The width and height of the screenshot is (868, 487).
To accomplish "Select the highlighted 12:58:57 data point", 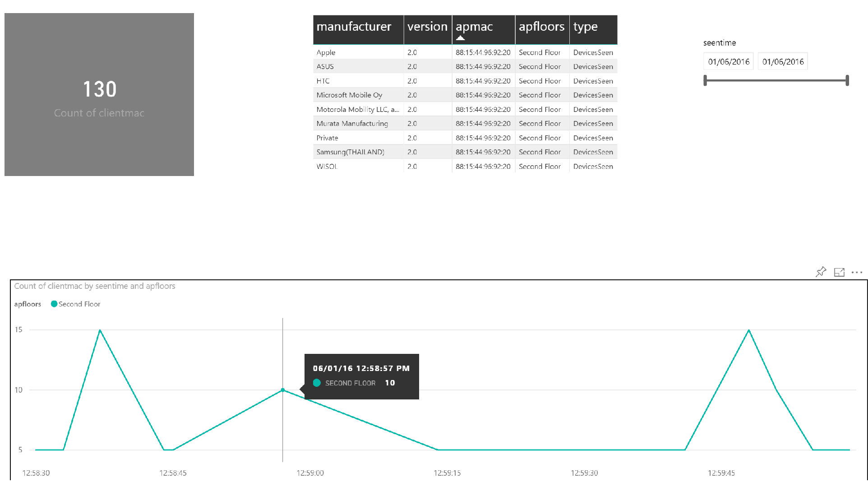I will (x=283, y=390).
